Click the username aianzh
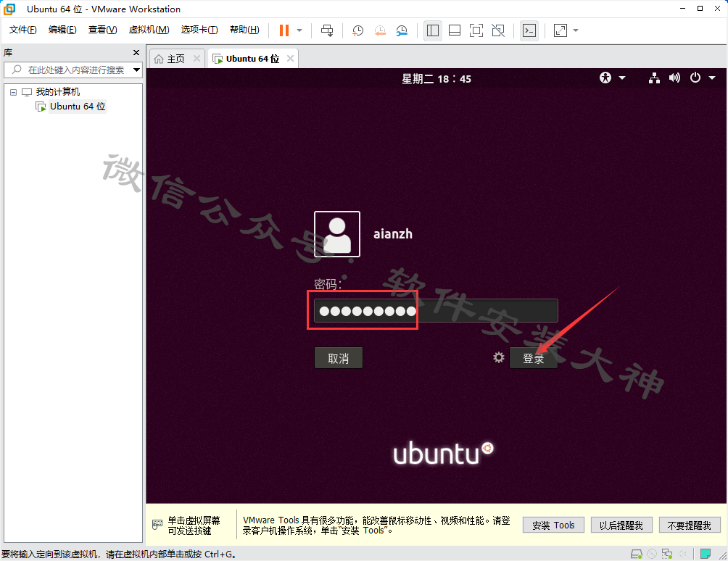Image resolution: width=728 pixels, height=561 pixels. pos(393,233)
